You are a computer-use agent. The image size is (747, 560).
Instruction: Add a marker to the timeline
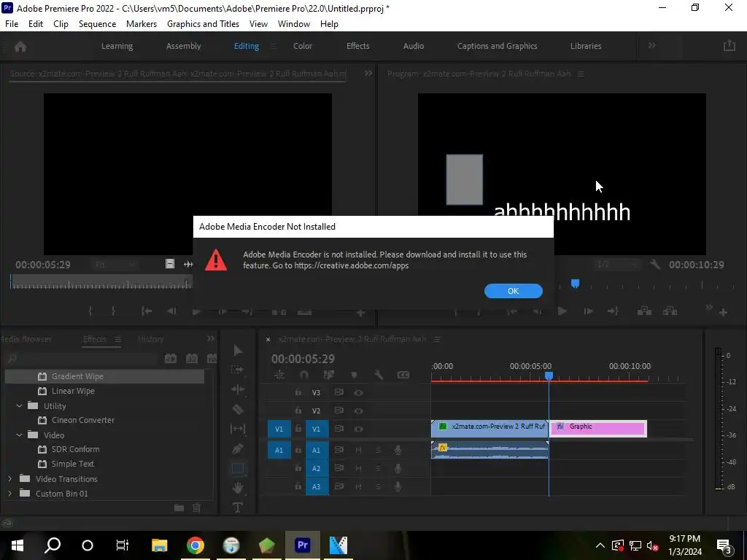tap(354, 375)
